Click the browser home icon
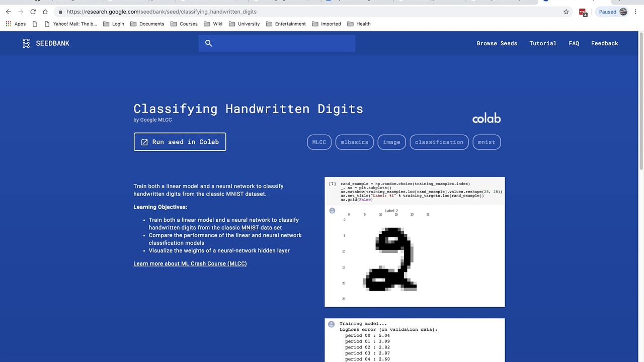This screenshot has height=362, width=644. pos(45,12)
